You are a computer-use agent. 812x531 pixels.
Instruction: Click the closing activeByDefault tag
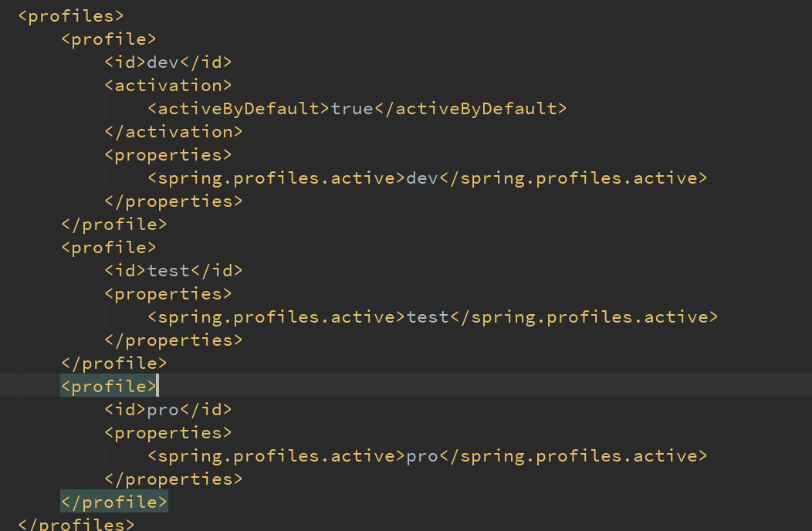pyautogui.click(x=470, y=109)
